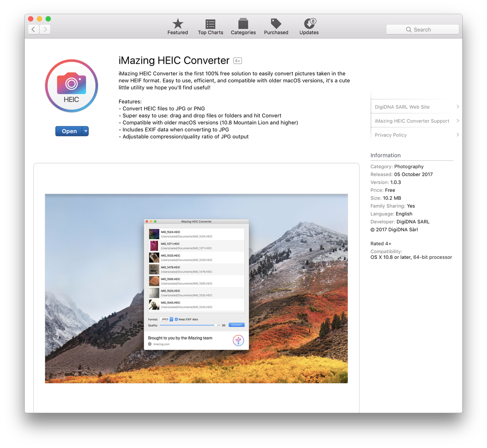Click the chevron beside Privacy Policy
The height and width of the screenshot is (448, 487).
click(458, 135)
